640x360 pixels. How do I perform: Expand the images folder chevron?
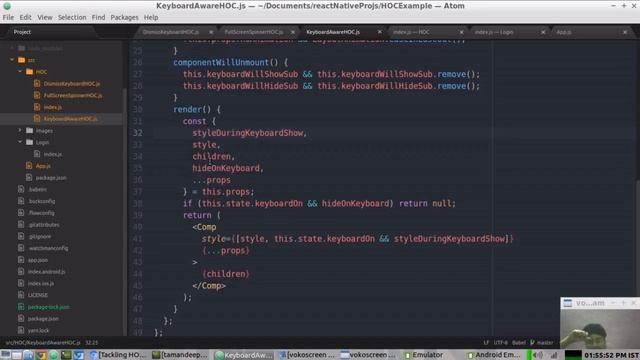point(20,130)
